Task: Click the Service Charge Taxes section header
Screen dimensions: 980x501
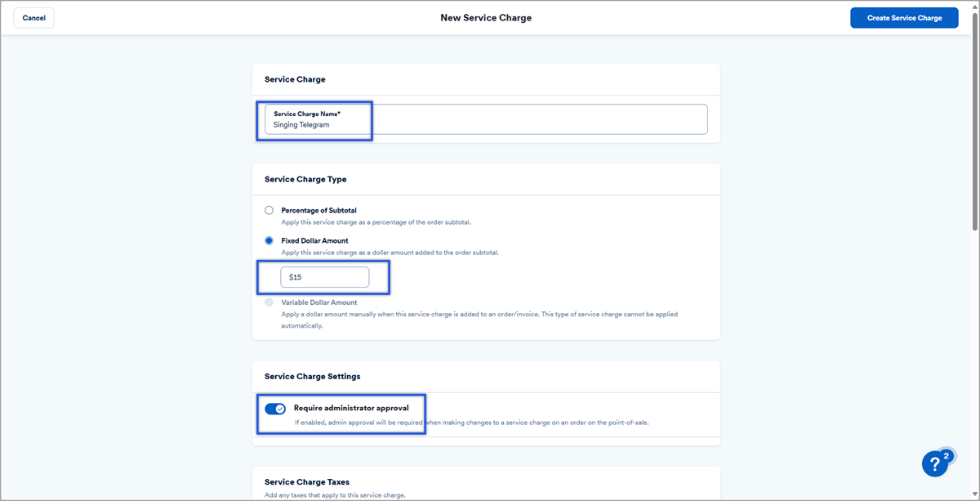Action: (305, 481)
